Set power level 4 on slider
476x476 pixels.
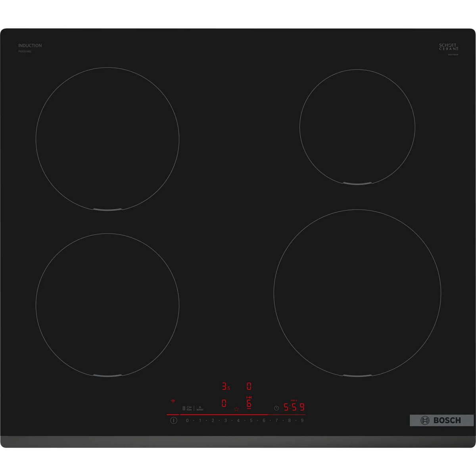[x=238, y=420]
